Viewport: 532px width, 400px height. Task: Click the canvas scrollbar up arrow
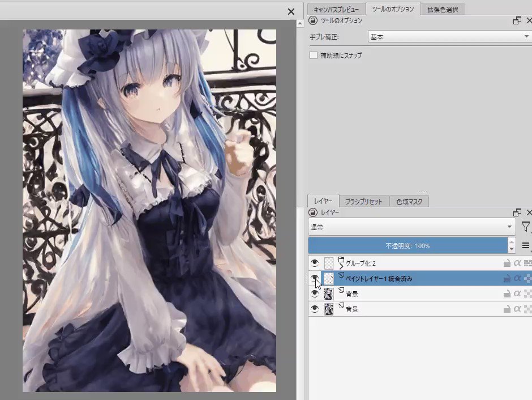click(300, 23)
